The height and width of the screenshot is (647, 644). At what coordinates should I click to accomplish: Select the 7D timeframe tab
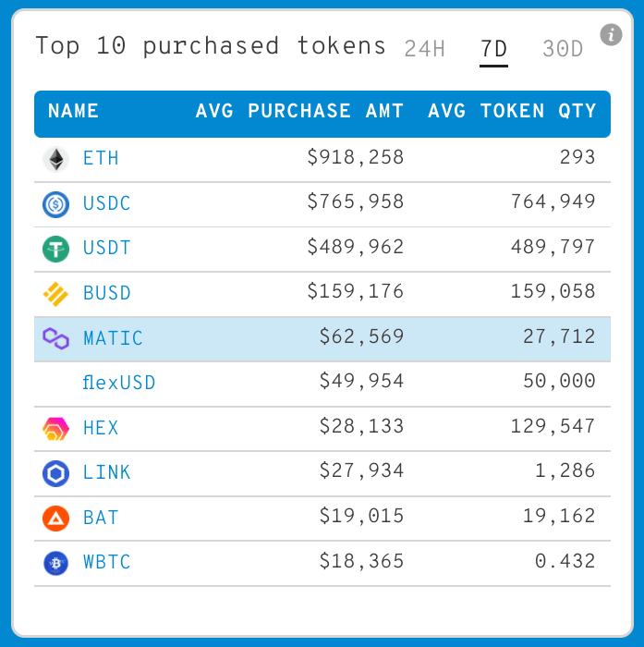[493, 49]
